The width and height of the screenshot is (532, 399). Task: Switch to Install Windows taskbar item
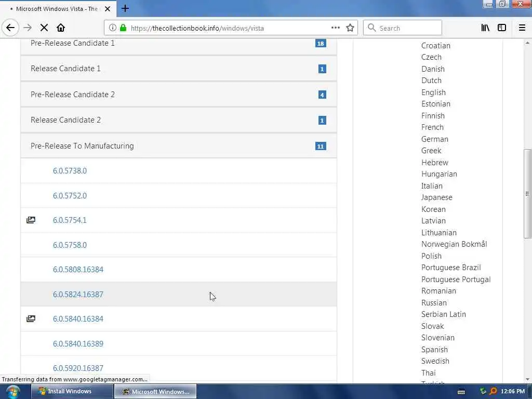72,391
